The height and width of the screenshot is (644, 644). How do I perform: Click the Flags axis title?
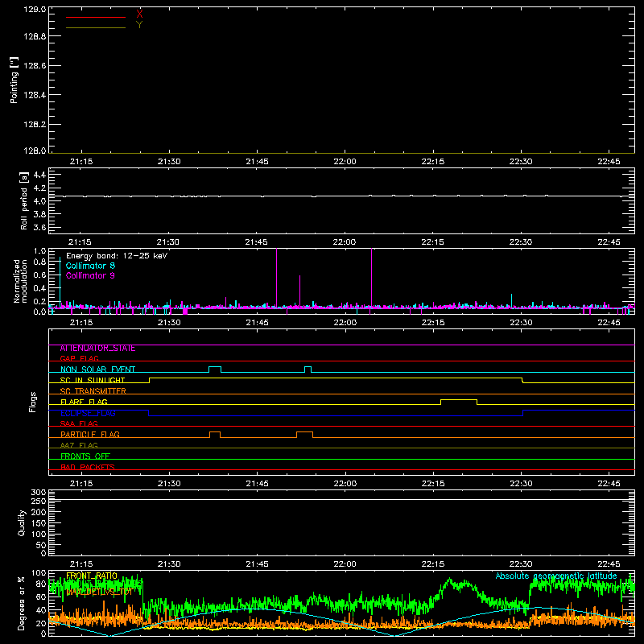[x=32, y=402]
